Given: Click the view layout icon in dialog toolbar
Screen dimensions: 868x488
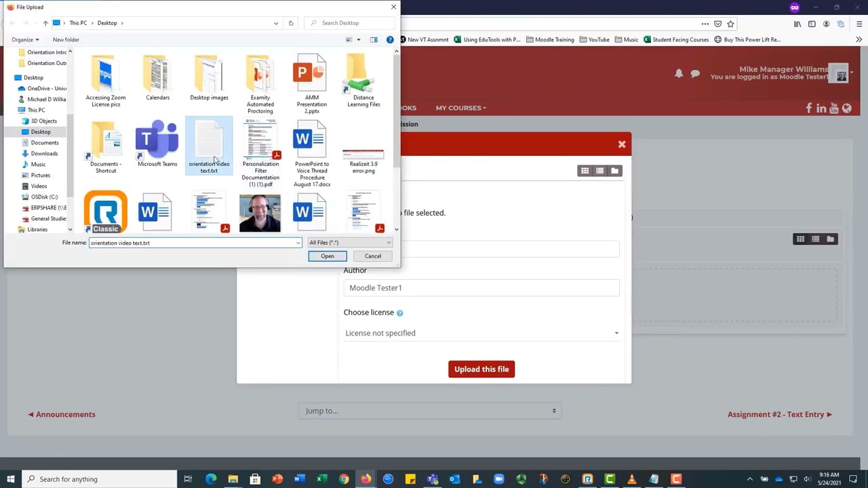Looking at the screenshot, I should point(349,40).
